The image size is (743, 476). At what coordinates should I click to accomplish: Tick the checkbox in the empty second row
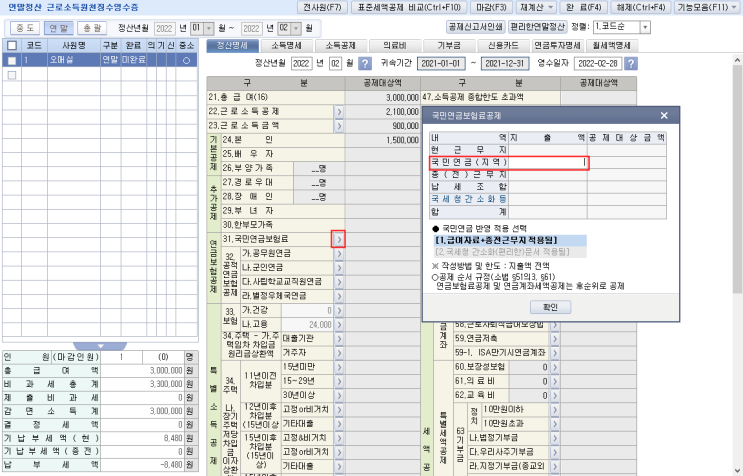[12, 75]
